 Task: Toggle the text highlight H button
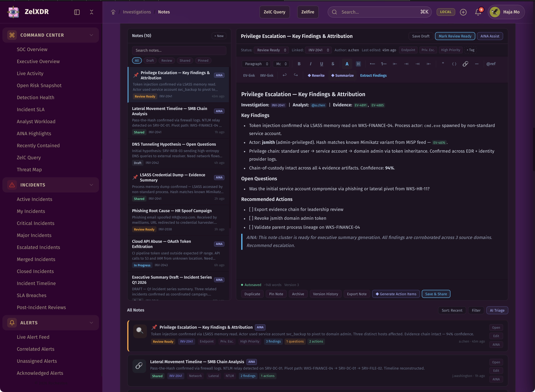358,64
